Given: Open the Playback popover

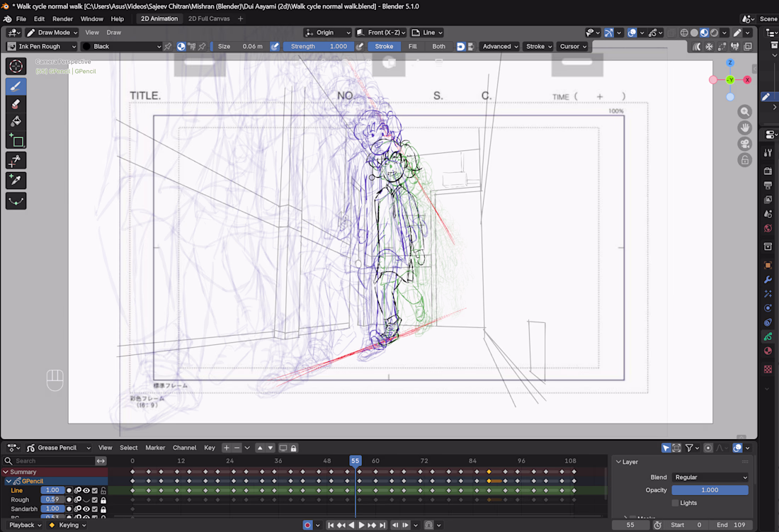Looking at the screenshot, I should click(x=25, y=525).
